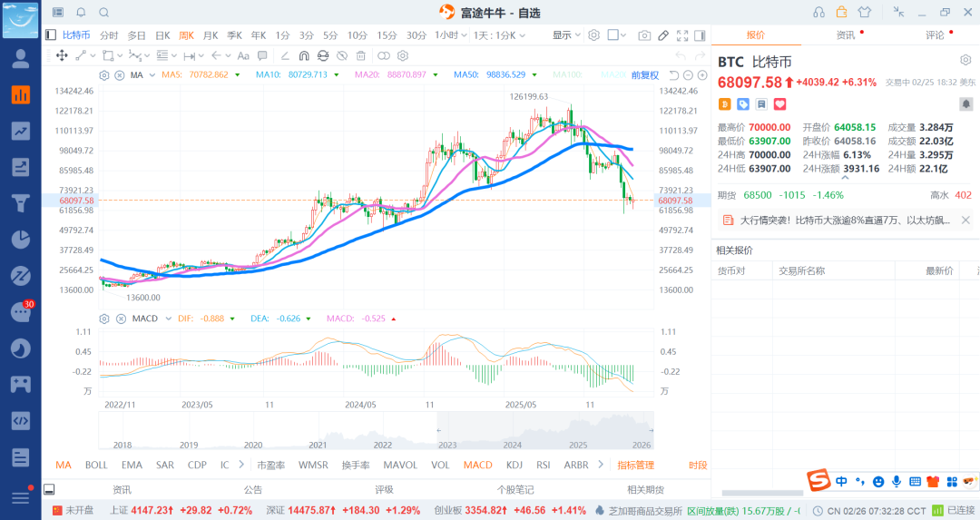
Task: Switch to the 资讯 news tab
Action: [846, 34]
